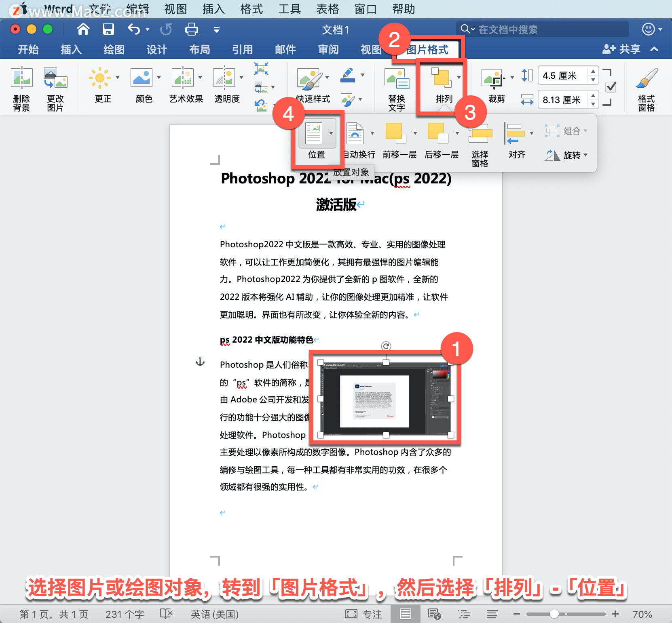672x623 pixels.
Task: Expand the Align dropdown arrow
Action: (532, 133)
